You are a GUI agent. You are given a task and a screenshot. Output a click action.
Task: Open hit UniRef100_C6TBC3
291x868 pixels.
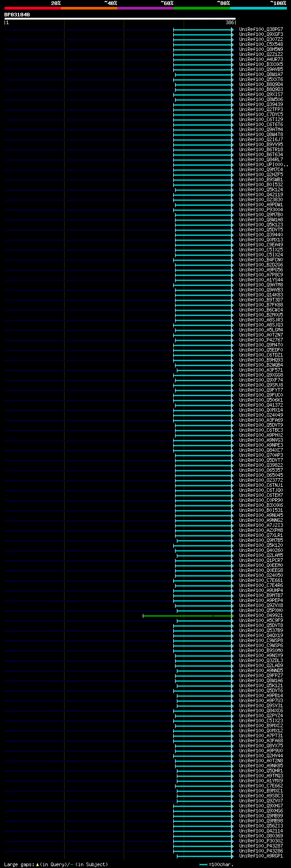(261, 430)
